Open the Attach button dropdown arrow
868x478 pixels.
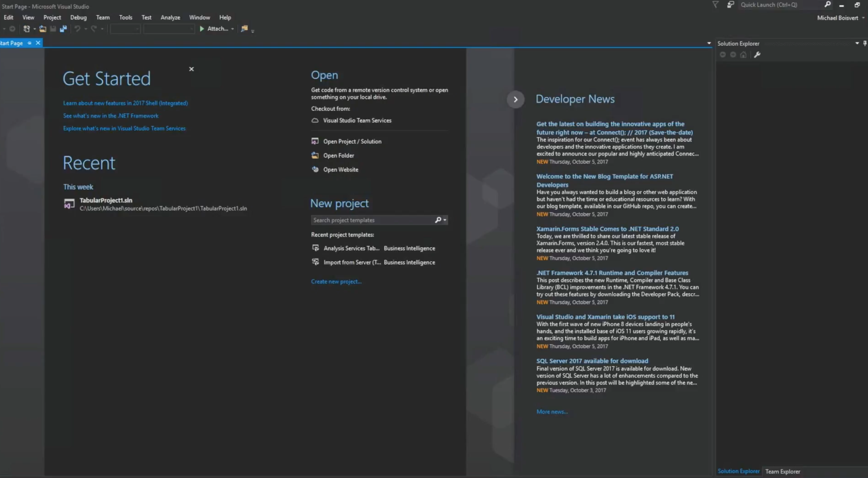(x=232, y=29)
